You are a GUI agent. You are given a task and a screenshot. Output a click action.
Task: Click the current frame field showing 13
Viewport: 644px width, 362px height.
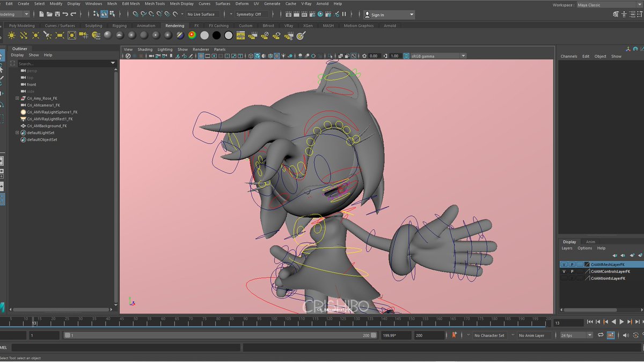[568, 323]
